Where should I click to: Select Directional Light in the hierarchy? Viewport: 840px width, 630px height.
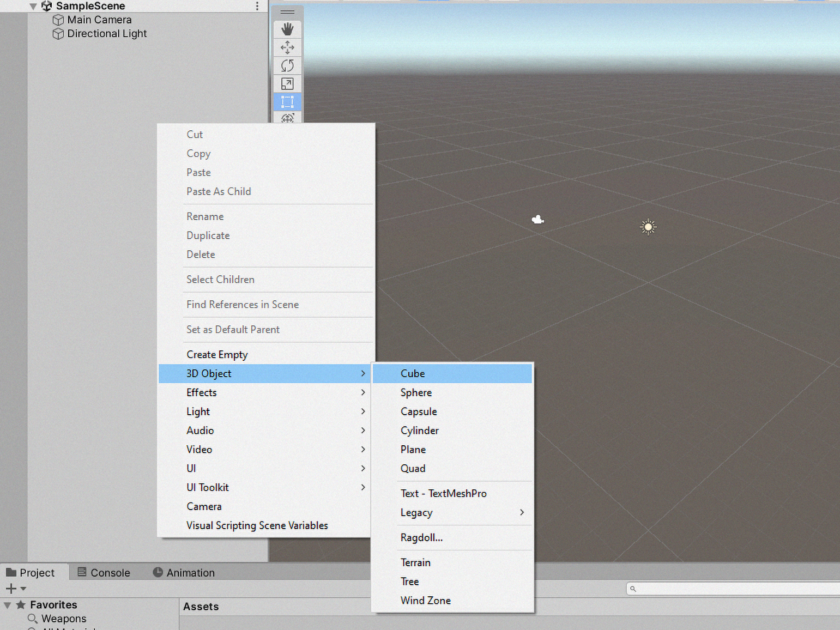(x=107, y=33)
